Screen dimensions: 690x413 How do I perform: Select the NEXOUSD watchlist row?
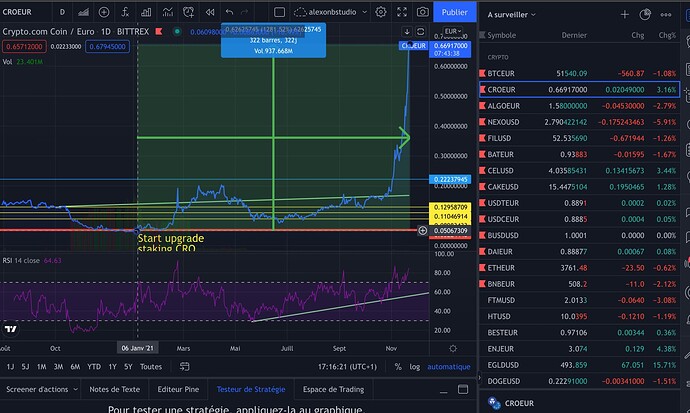point(579,122)
